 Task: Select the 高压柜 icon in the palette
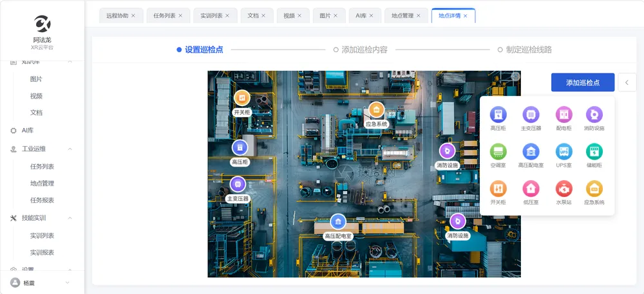pos(498,115)
